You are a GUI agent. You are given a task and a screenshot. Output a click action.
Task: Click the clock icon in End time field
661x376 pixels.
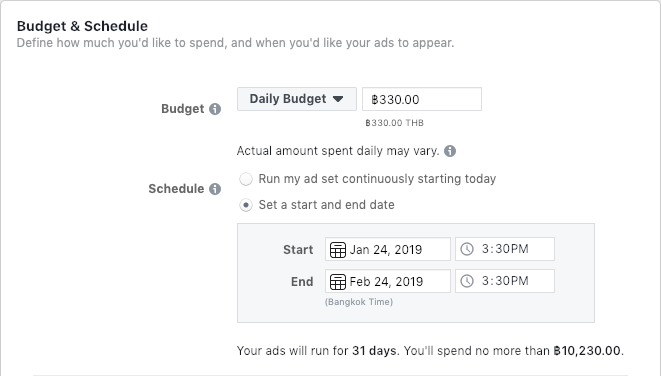(467, 281)
